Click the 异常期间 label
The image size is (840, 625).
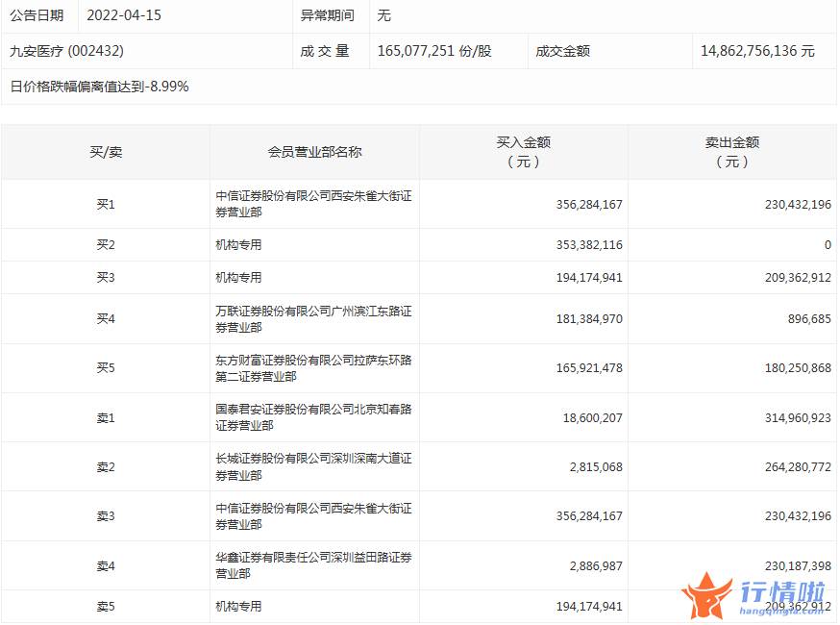(327, 15)
